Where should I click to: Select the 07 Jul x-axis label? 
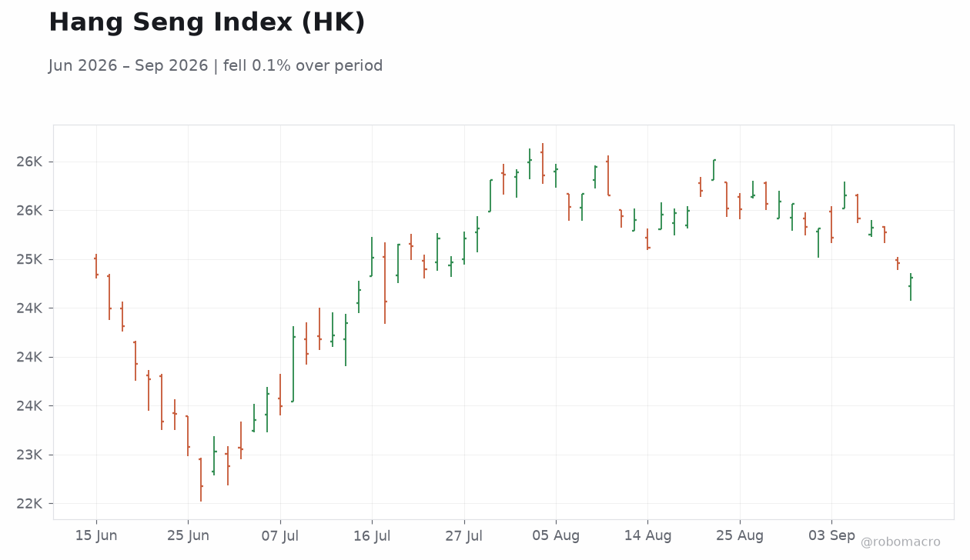coord(279,535)
